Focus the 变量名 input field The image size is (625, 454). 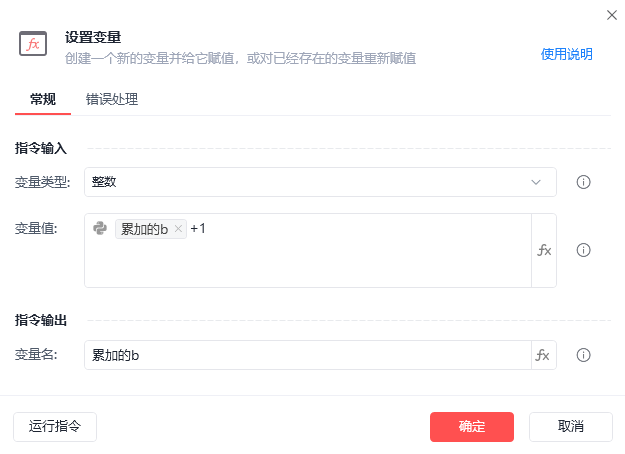(308, 355)
